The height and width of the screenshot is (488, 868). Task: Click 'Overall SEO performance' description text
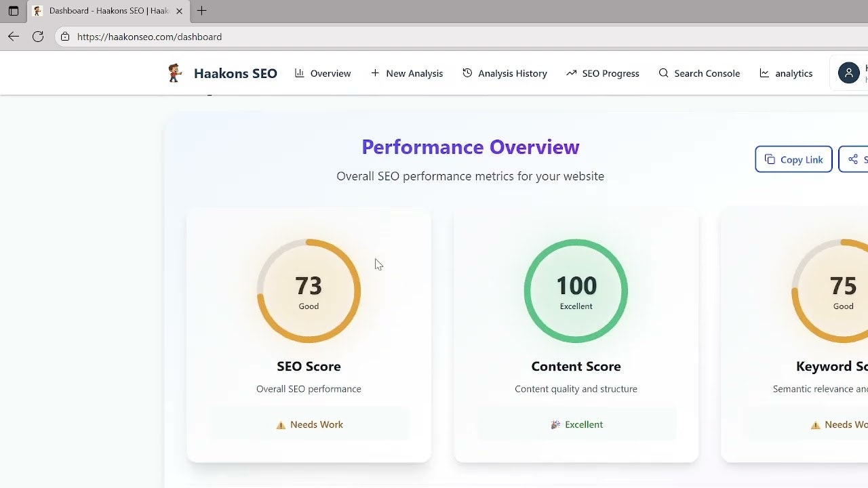pos(309,389)
